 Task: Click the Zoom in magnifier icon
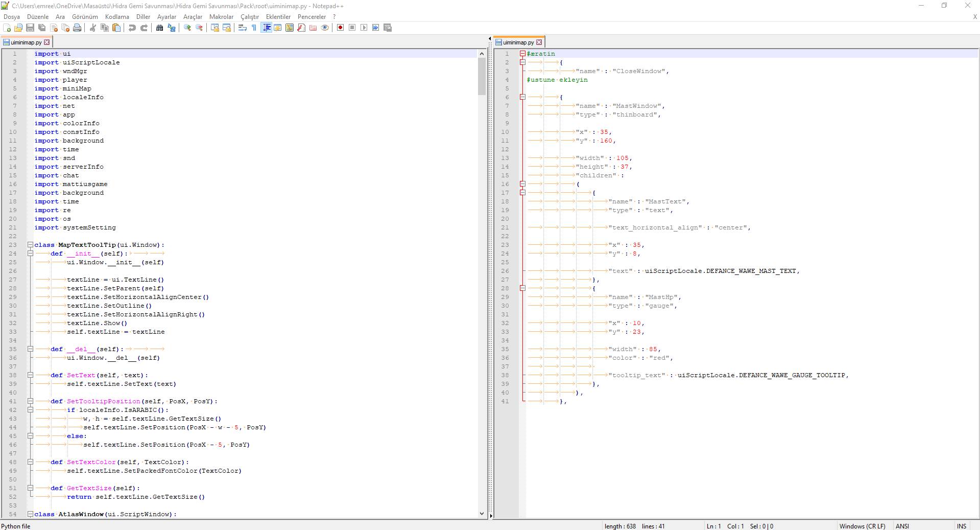[187, 28]
